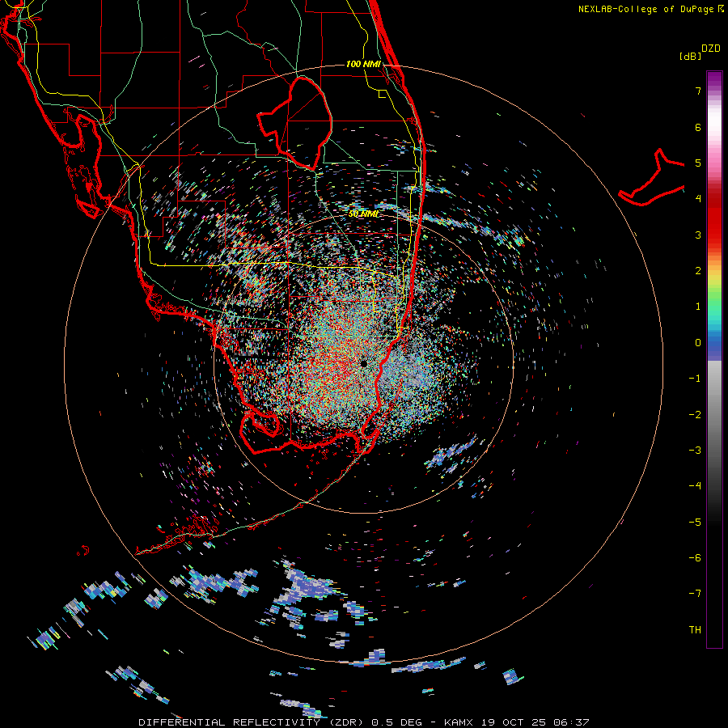This screenshot has width=728, height=728.
Task: Click the [dB] unit label
Action: pos(690,56)
